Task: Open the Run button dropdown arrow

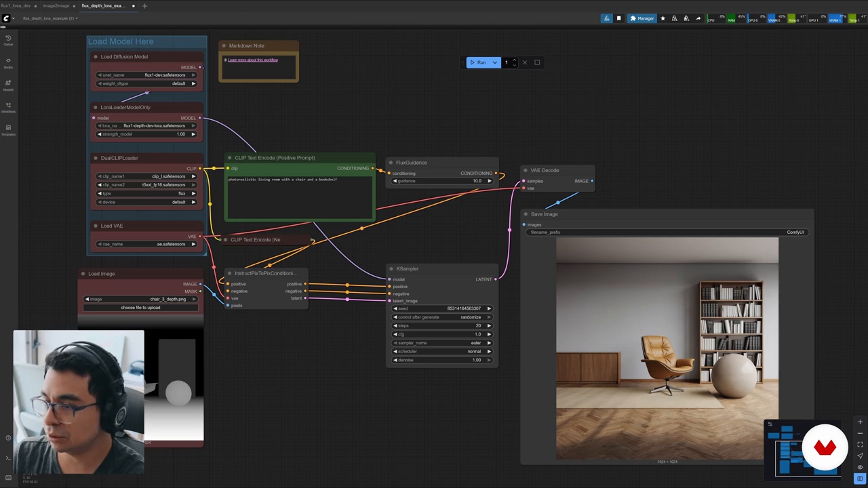Action: click(x=494, y=62)
